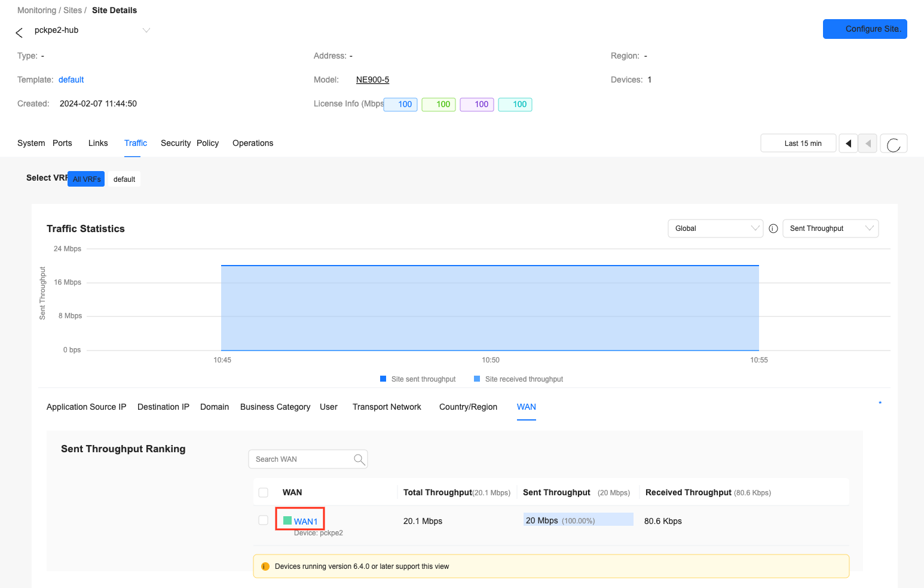Click the greyed next time period arrow
924x588 pixels.
pyautogui.click(x=868, y=144)
